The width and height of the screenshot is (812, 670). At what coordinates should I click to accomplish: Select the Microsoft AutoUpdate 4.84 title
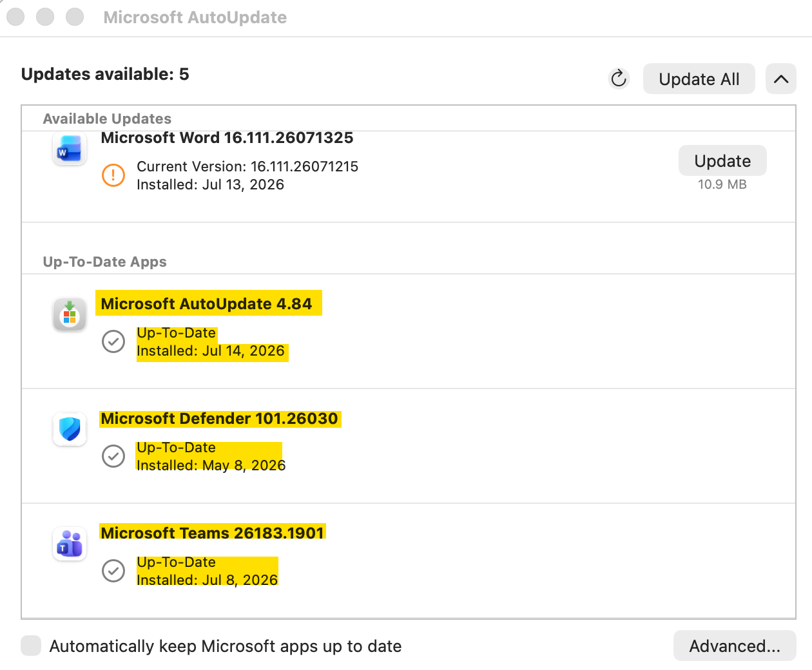(x=206, y=304)
